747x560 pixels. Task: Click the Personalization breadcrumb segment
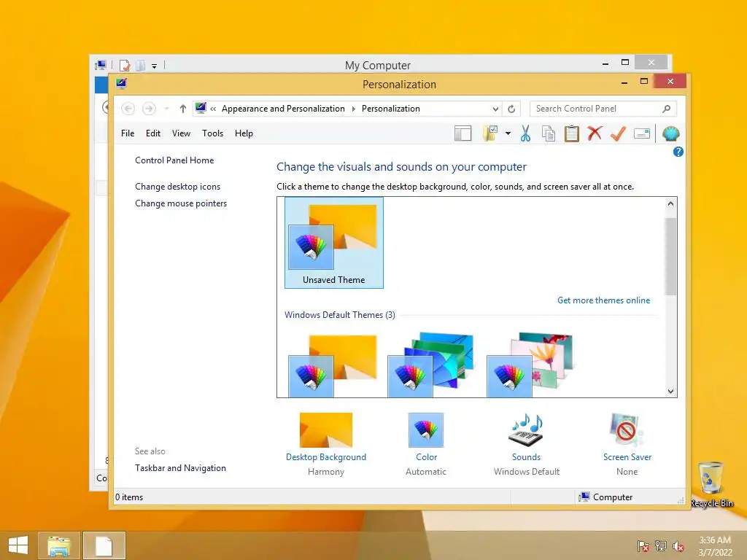pos(391,109)
